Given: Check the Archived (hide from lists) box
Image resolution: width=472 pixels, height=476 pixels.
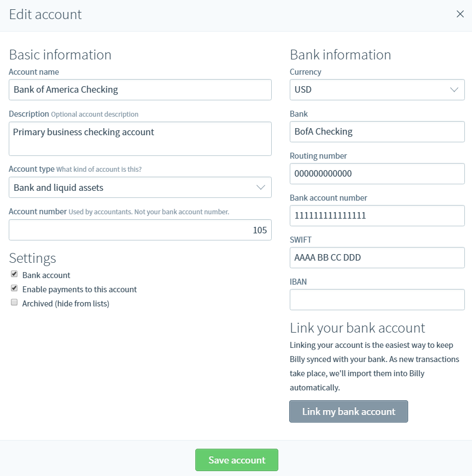Looking at the screenshot, I should click(14, 303).
